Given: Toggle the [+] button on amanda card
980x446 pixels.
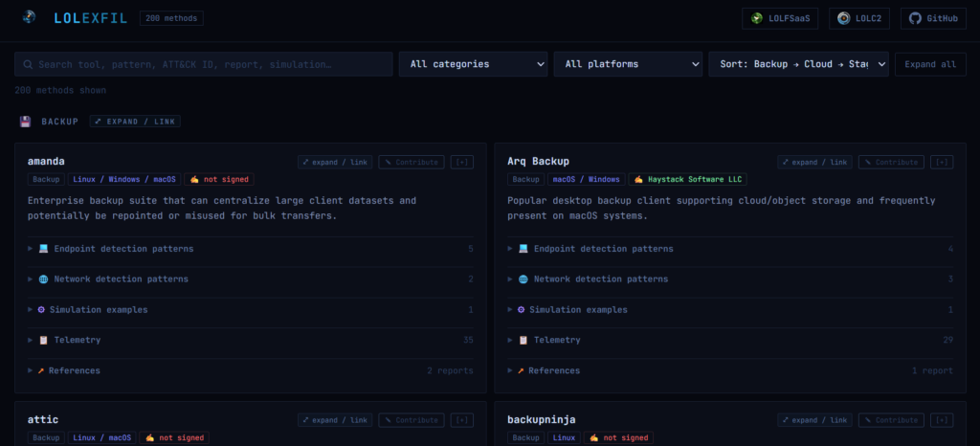Looking at the screenshot, I should (x=462, y=162).
